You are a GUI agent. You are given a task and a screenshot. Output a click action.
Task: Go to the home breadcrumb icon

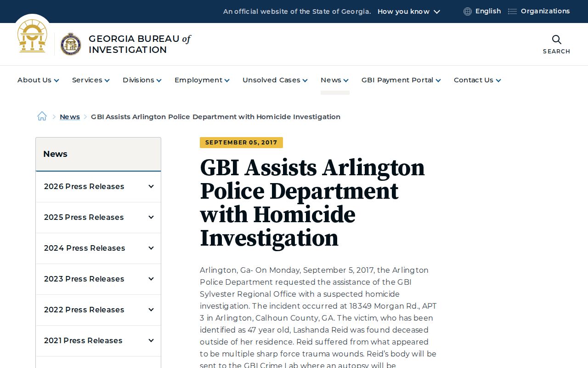pyautogui.click(x=42, y=116)
